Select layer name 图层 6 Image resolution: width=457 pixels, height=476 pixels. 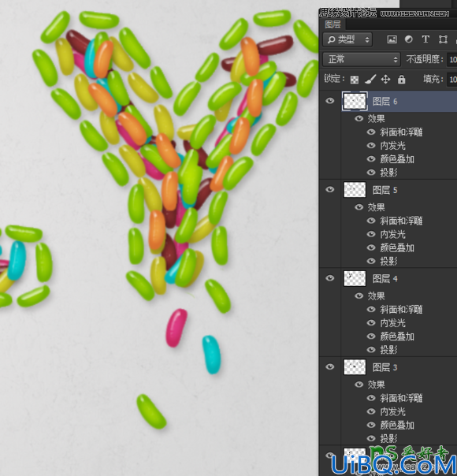pyautogui.click(x=385, y=101)
